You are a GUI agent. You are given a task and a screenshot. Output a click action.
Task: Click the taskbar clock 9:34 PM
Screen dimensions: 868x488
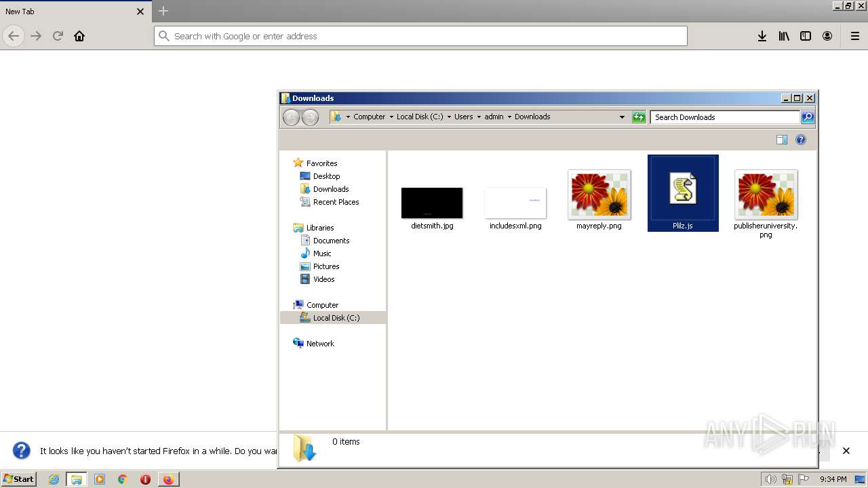(833, 479)
